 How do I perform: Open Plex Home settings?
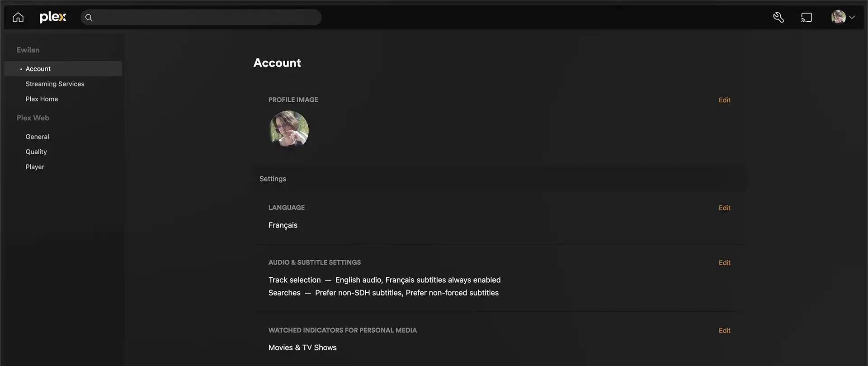[42, 99]
